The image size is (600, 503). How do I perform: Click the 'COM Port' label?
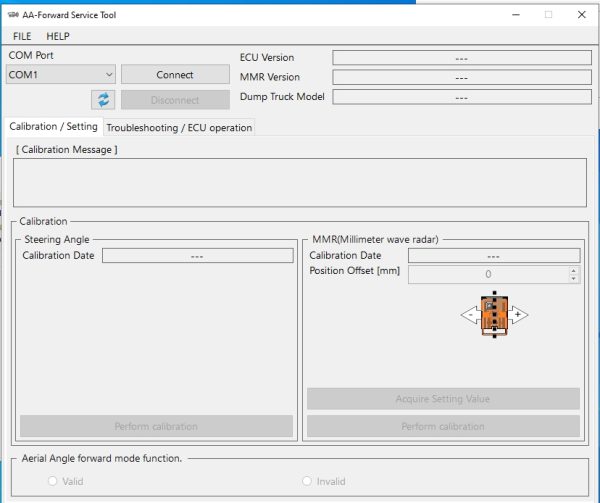[31, 55]
